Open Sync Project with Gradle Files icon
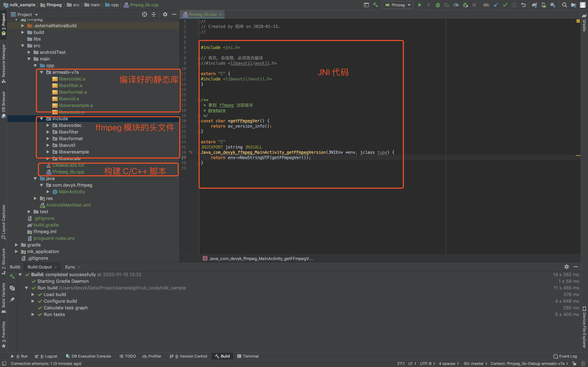This screenshot has width=588, height=367. (535, 5)
